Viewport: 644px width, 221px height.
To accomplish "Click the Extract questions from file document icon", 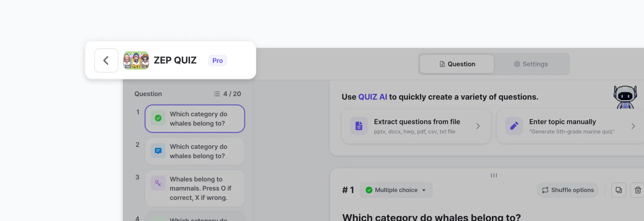I will coord(359,126).
